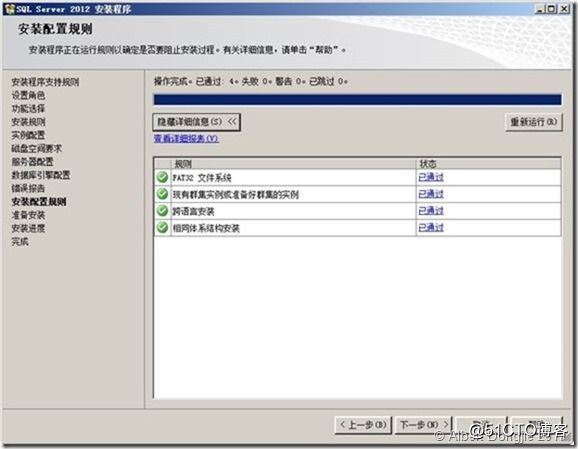Open 已通过 status link for 跨语言安装

[431, 211]
